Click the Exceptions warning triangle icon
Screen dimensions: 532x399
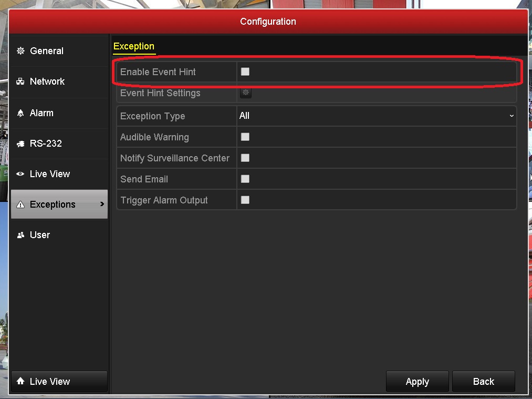20,204
